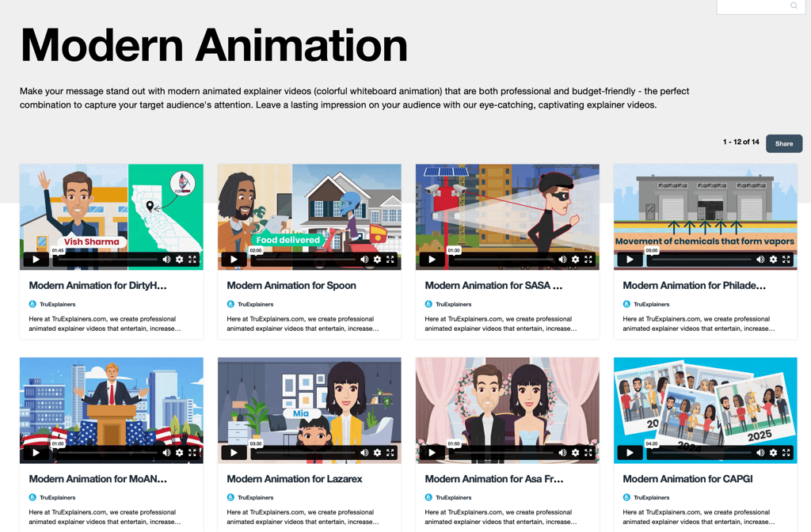Fullscreen the CAPGI video
This screenshot has width=811, height=532.
786,453
